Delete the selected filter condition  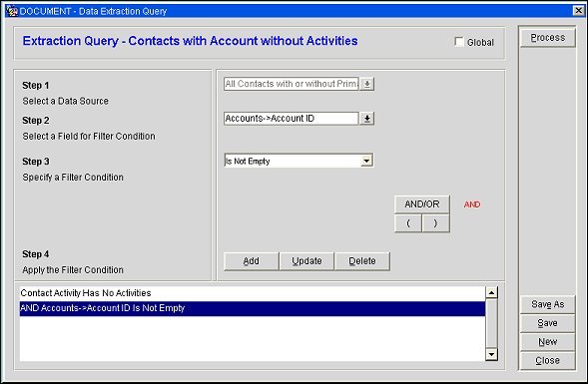pos(362,261)
